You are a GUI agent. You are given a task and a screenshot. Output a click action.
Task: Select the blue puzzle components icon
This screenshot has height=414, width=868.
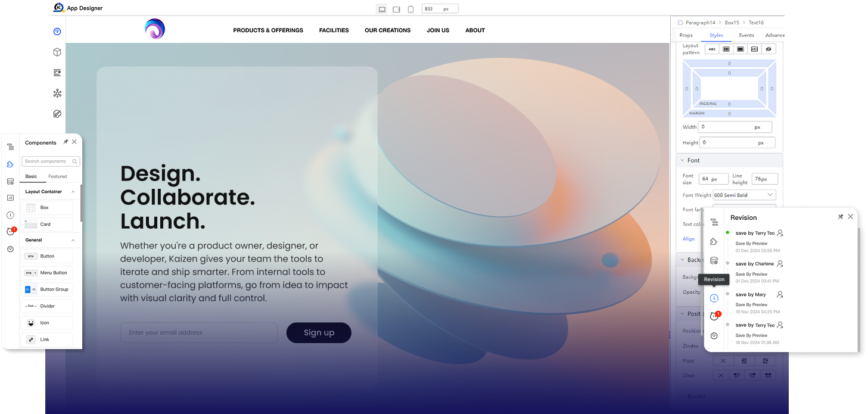[10, 164]
